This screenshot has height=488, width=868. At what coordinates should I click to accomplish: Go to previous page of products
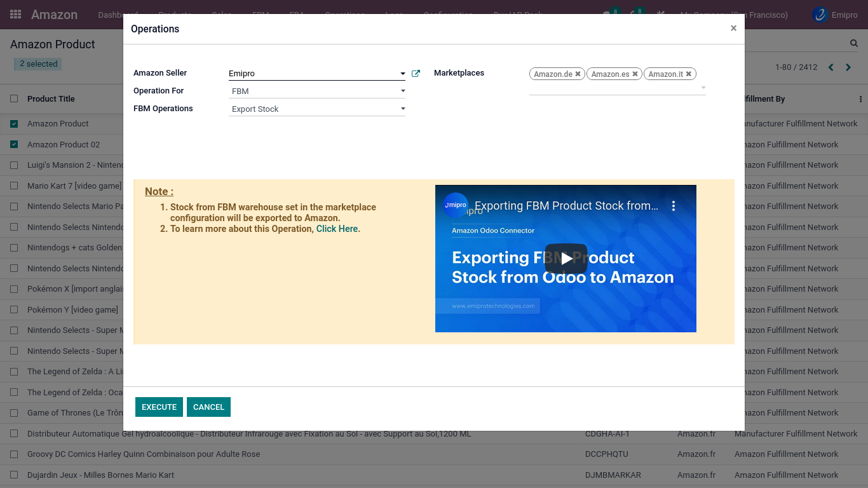pyautogui.click(x=831, y=67)
